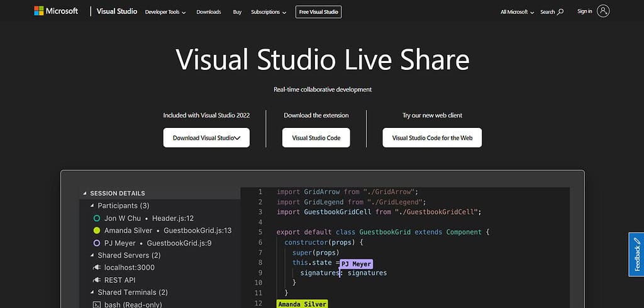Click editor line number 5
This screenshot has width=644, height=308.
pos(260,232)
